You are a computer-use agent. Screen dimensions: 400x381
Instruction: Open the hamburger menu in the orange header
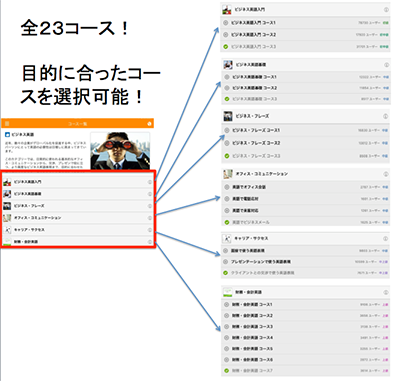[7, 124]
